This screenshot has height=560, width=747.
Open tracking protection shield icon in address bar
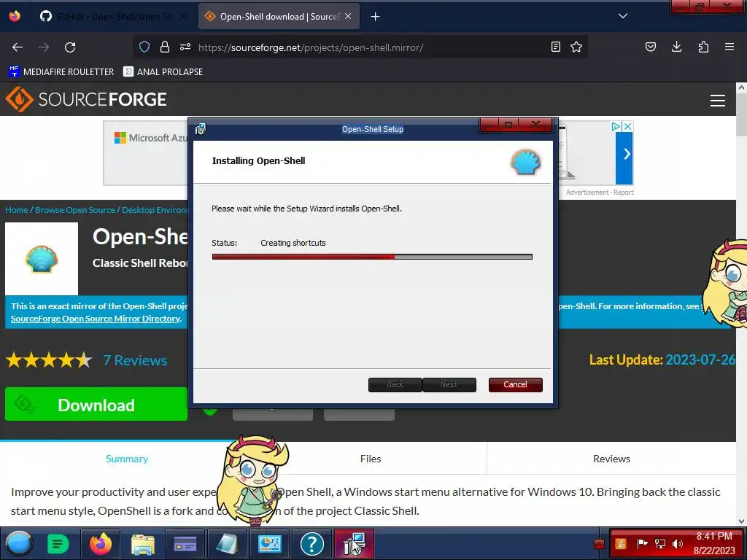(x=144, y=47)
